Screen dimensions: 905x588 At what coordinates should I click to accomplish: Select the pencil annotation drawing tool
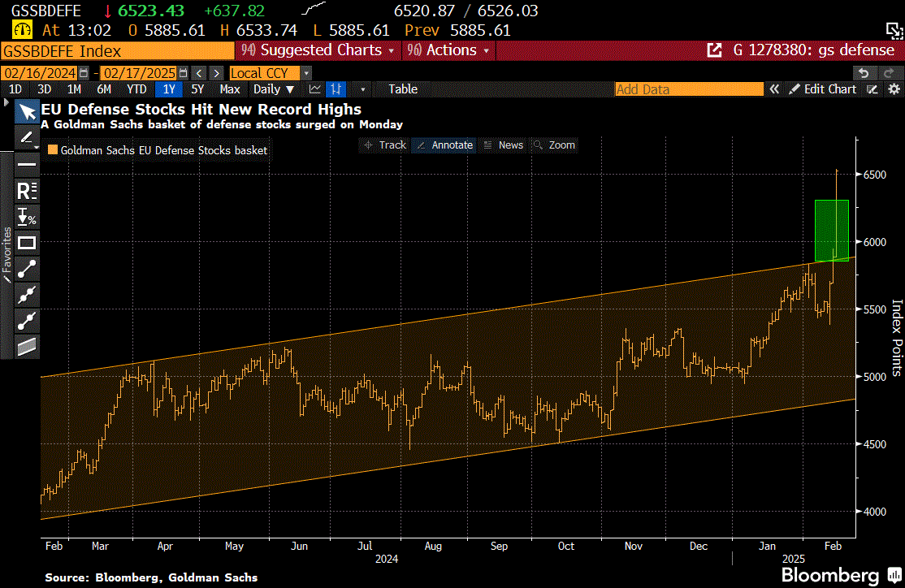pyautogui.click(x=27, y=138)
